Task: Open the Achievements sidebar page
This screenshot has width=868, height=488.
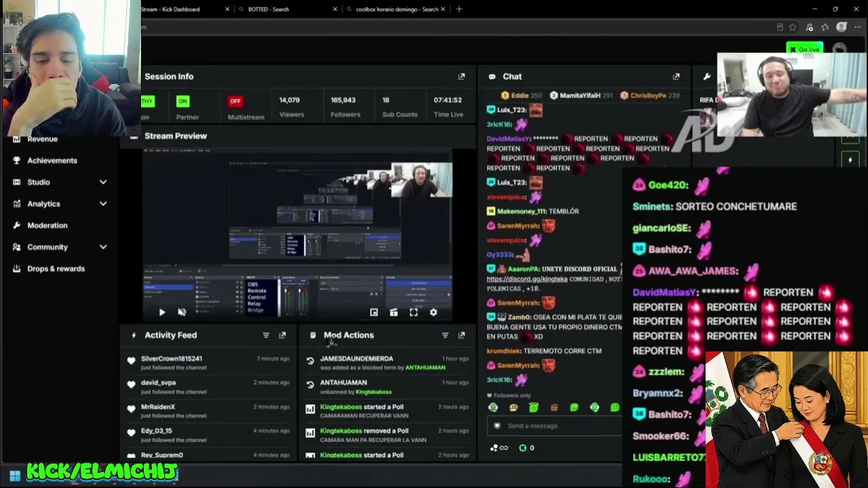Action: pos(52,161)
